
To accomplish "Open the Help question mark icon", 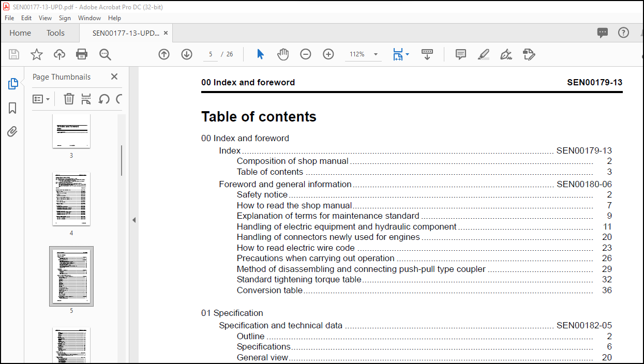I will pyautogui.click(x=623, y=33).
